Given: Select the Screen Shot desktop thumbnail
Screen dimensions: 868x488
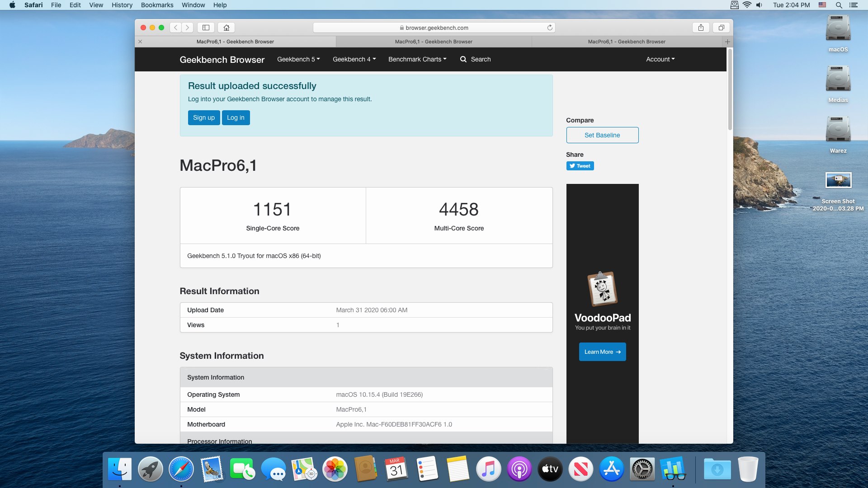Looking at the screenshot, I should point(838,180).
